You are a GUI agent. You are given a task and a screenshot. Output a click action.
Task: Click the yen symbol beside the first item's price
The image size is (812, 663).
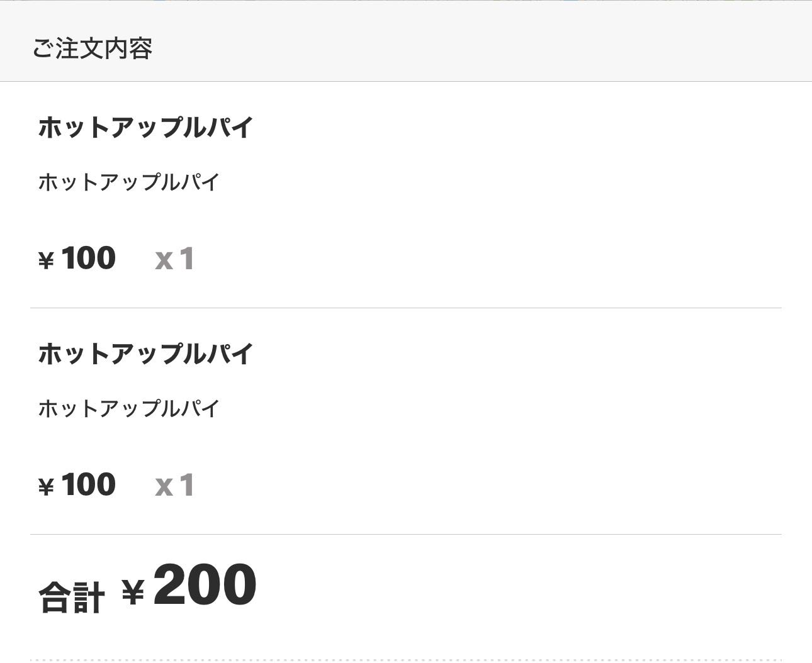coord(46,260)
